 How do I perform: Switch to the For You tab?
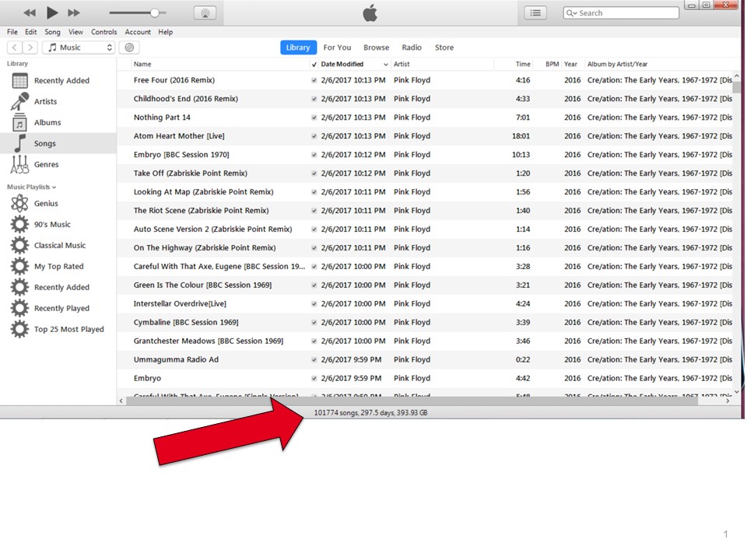[x=337, y=47]
